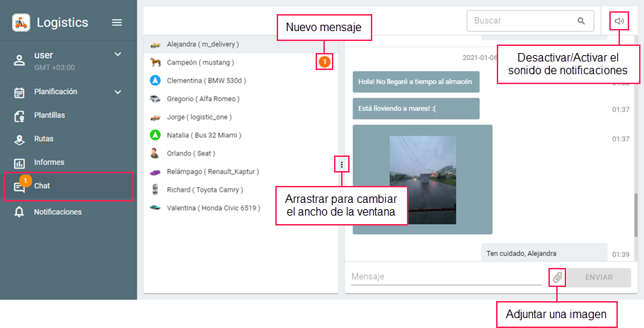Click the Logistics title text
Image resolution: width=644 pixels, height=328 pixels.
coord(62,23)
